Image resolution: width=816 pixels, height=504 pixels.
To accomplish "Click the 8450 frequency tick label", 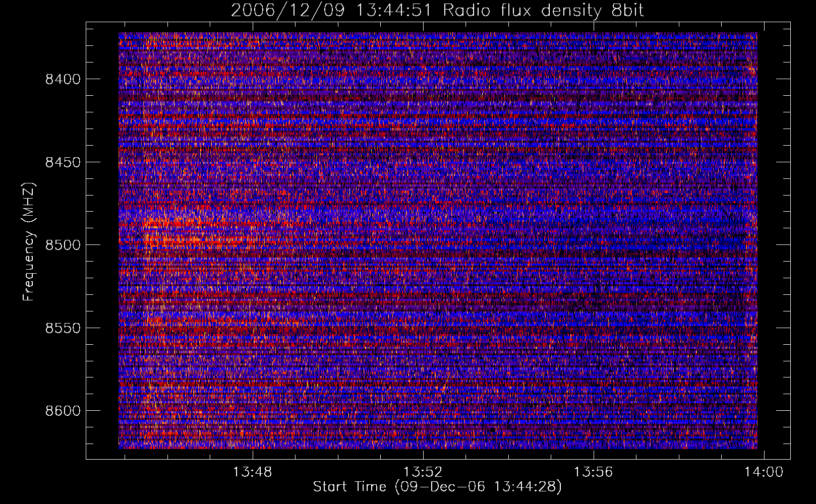I will click(x=63, y=162).
